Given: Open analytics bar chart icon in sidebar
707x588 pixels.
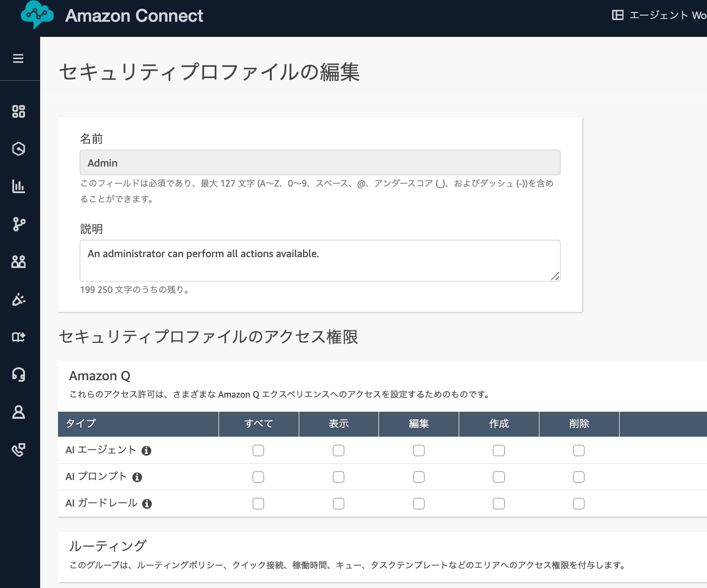Looking at the screenshot, I should (x=18, y=186).
